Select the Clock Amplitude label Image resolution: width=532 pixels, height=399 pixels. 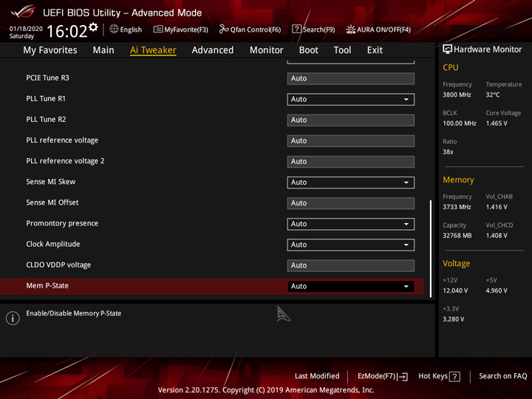[x=53, y=244]
